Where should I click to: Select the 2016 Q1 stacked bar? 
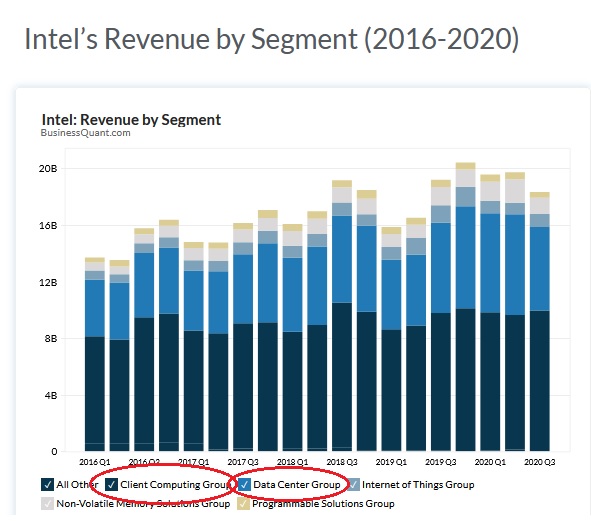click(x=95, y=354)
